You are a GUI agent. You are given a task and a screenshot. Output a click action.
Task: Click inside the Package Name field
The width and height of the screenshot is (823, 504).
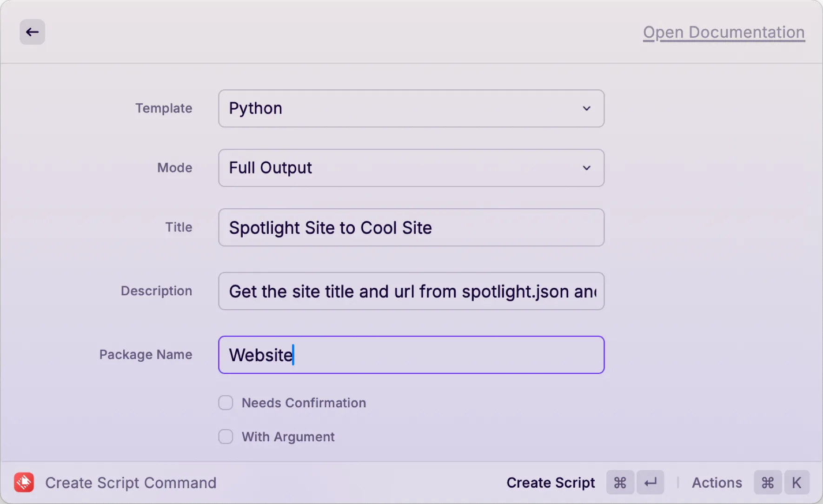pos(411,355)
